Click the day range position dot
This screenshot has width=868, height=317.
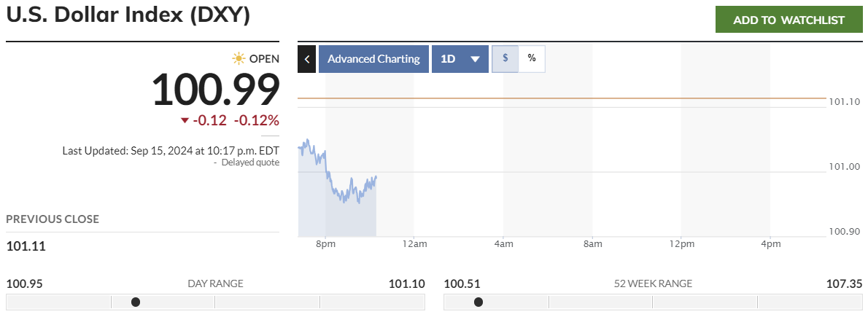click(x=136, y=302)
